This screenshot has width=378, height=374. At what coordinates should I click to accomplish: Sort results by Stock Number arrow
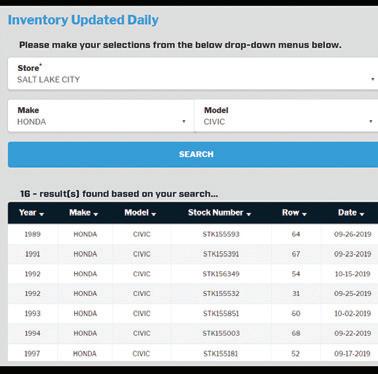click(249, 214)
